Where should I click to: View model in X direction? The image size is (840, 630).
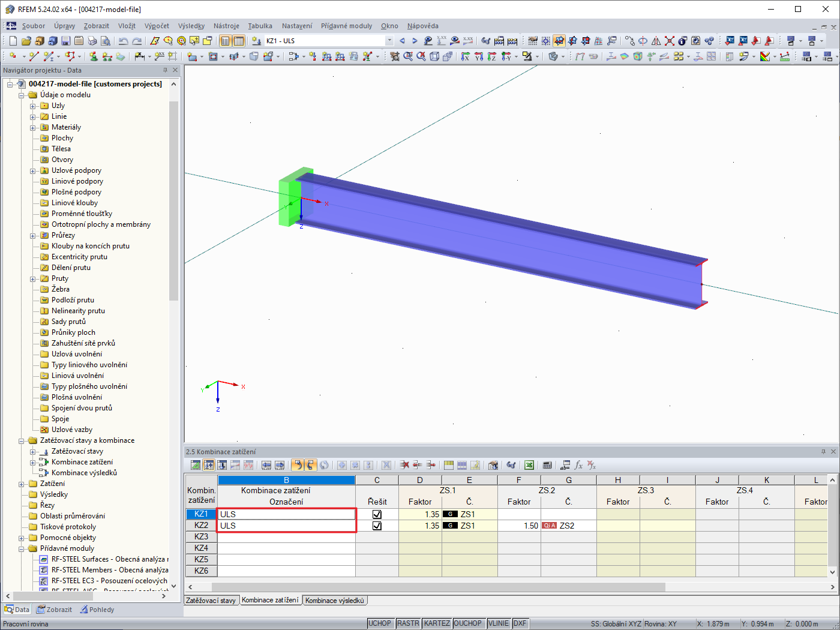[466, 56]
